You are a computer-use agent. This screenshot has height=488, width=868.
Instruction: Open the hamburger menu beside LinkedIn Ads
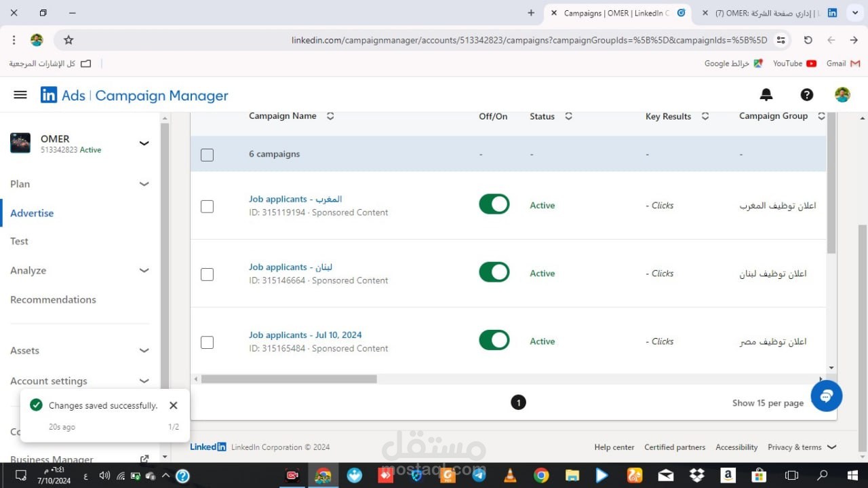point(20,95)
